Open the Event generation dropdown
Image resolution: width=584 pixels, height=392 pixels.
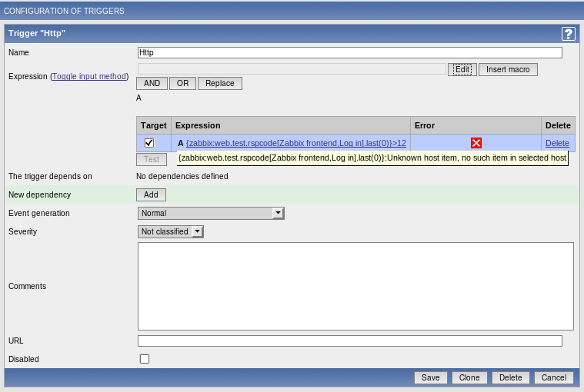(x=211, y=213)
